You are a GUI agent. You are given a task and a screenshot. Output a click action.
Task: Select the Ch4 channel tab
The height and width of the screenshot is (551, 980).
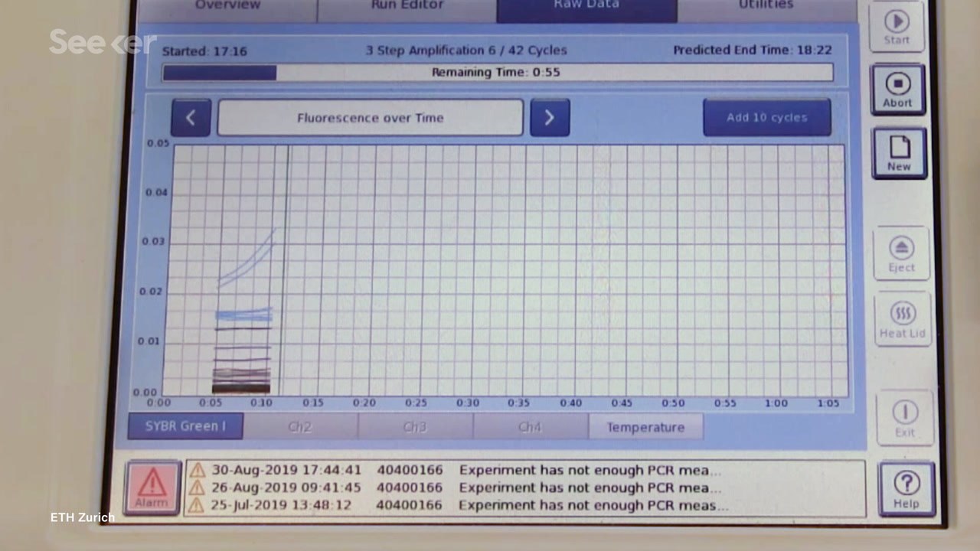[x=530, y=427]
